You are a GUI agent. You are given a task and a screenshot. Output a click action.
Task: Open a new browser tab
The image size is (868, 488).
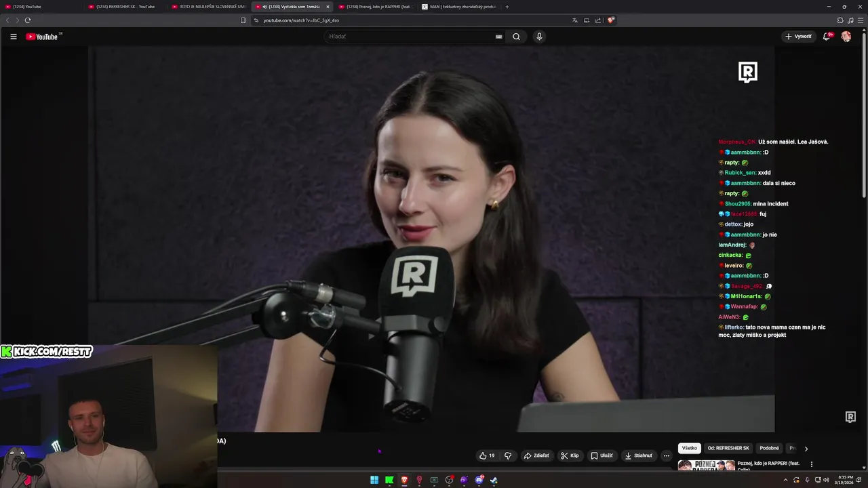point(507,7)
